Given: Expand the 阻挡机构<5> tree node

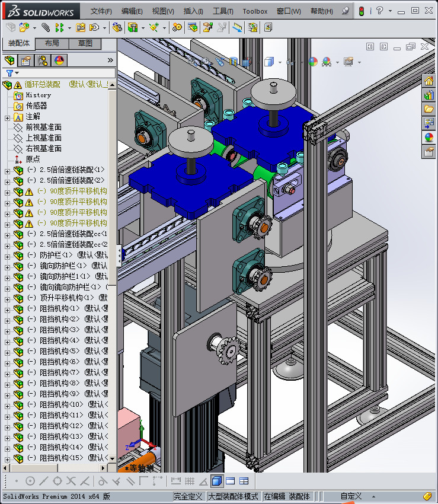Looking at the screenshot, I should point(7,353).
